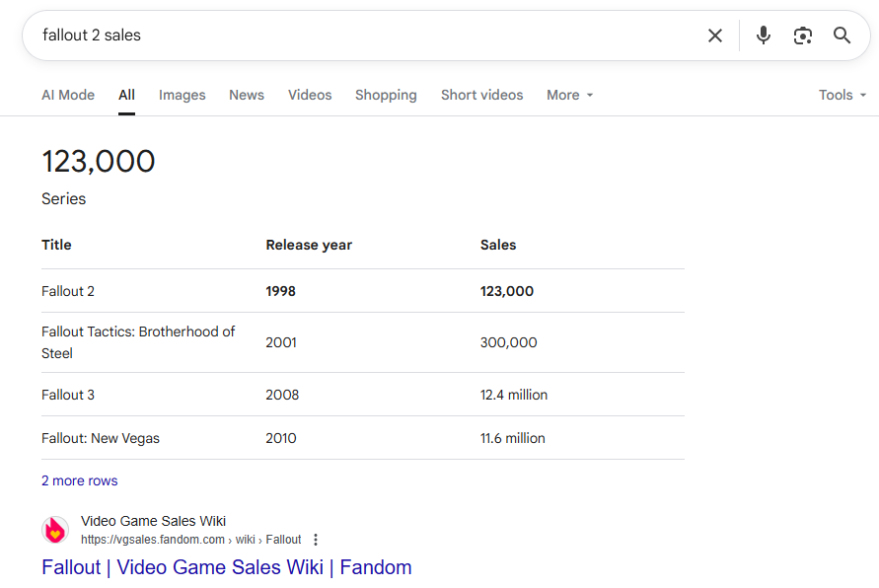The height and width of the screenshot is (588, 879).
Task: Open three-dot options for Video Game Sales Wiki
Action: (x=316, y=540)
